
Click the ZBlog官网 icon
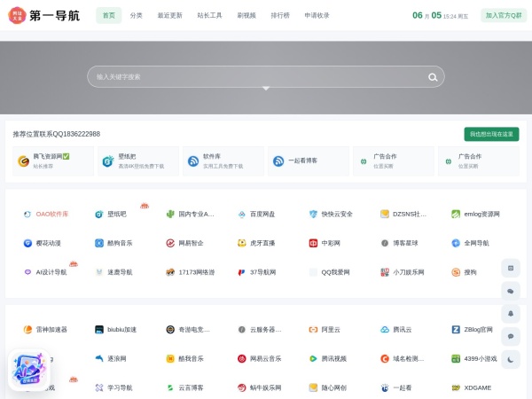(x=456, y=330)
